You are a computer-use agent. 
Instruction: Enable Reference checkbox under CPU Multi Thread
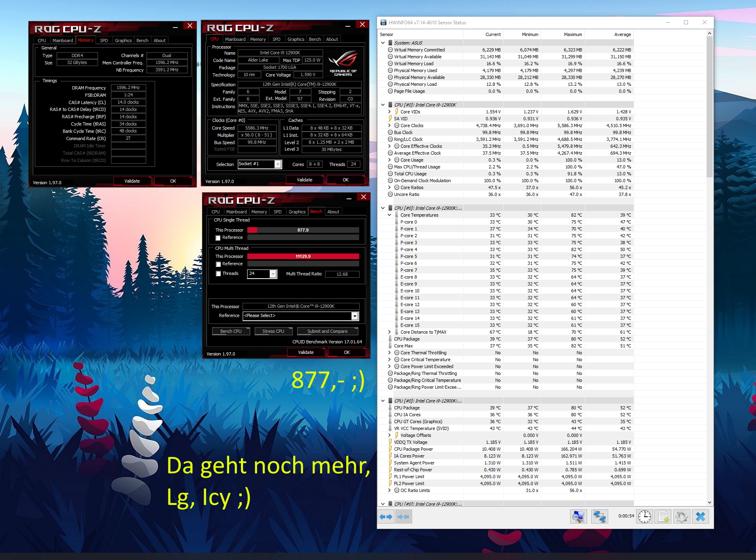click(218, 264)
